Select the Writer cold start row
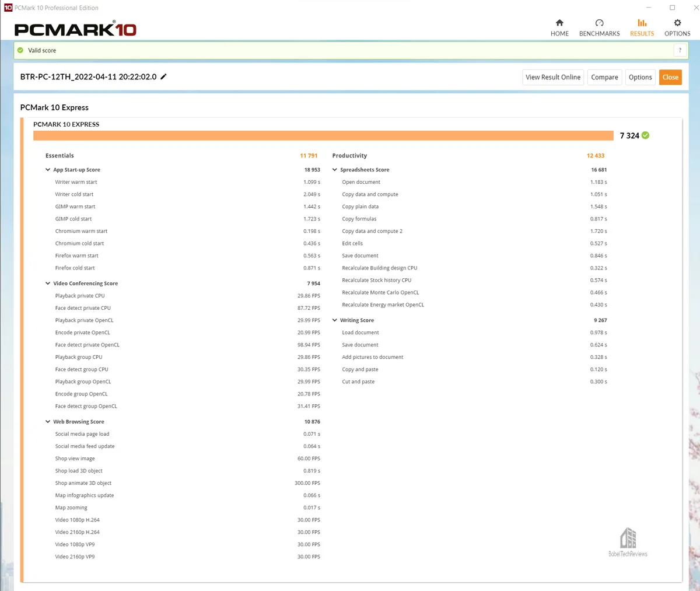This screenshot has height=591, width=700. tap(187, 194)
